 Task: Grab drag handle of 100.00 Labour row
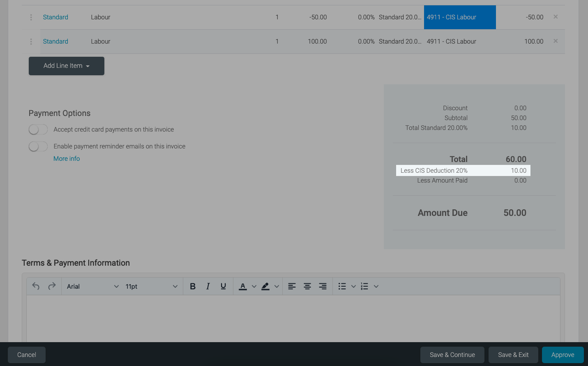tap(31, 42)
